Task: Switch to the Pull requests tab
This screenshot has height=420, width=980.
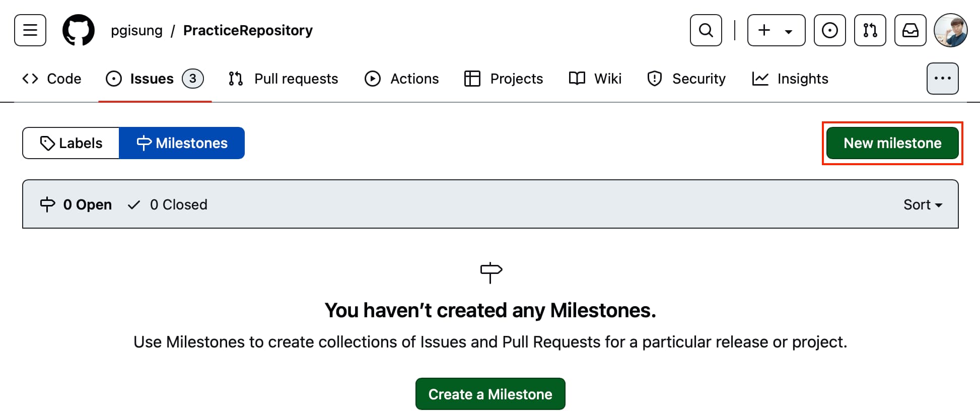Action: [284, 79]
